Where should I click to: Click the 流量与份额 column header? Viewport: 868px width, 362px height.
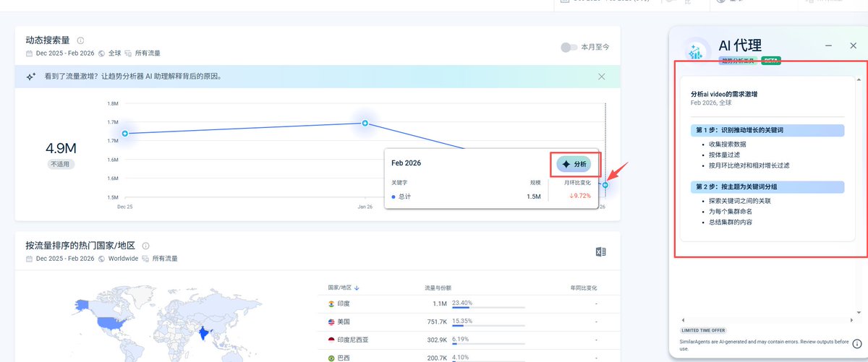tap(438, 288)
